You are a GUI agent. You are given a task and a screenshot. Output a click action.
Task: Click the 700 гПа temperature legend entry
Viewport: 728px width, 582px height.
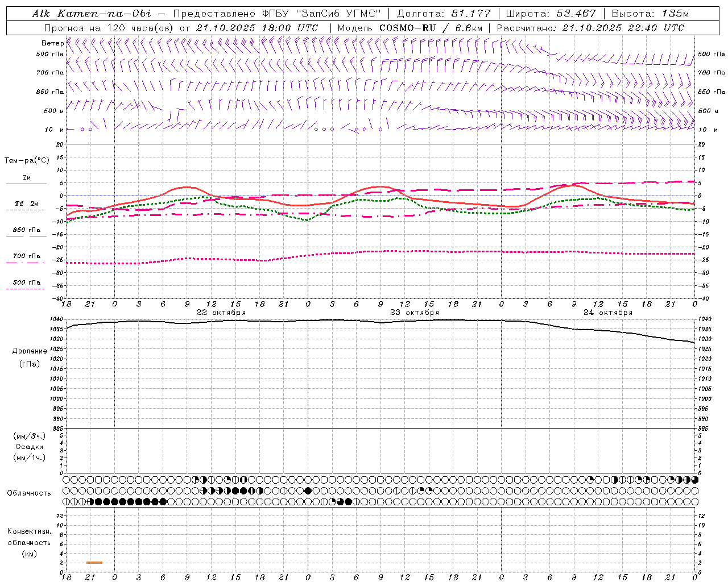point(27,256)
